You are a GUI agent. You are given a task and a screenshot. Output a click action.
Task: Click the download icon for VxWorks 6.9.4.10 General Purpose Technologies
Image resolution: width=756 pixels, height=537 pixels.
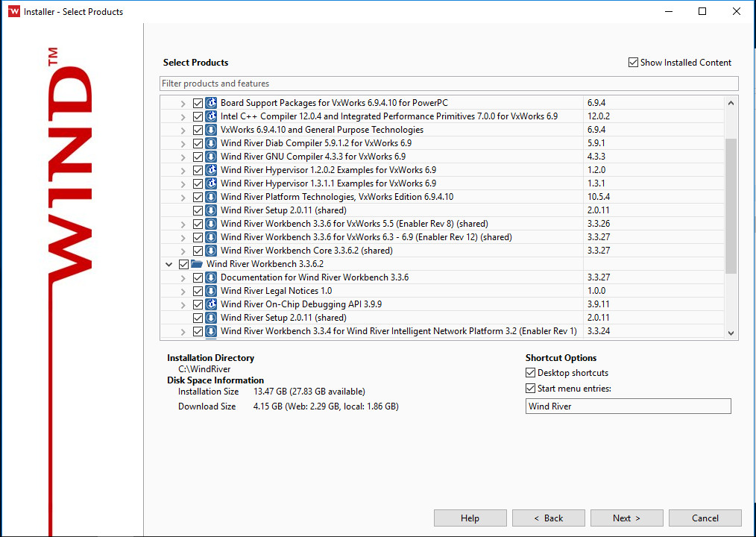coord(211,130)
